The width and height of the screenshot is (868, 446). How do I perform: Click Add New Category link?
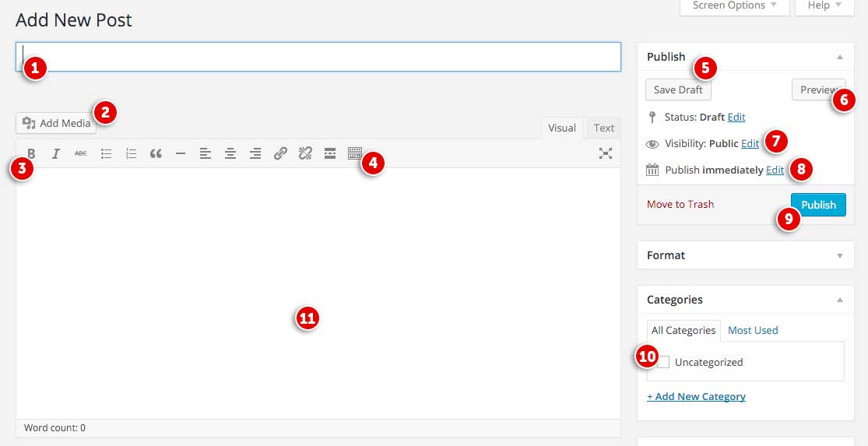pyautogui.click(x=697, y=397)
